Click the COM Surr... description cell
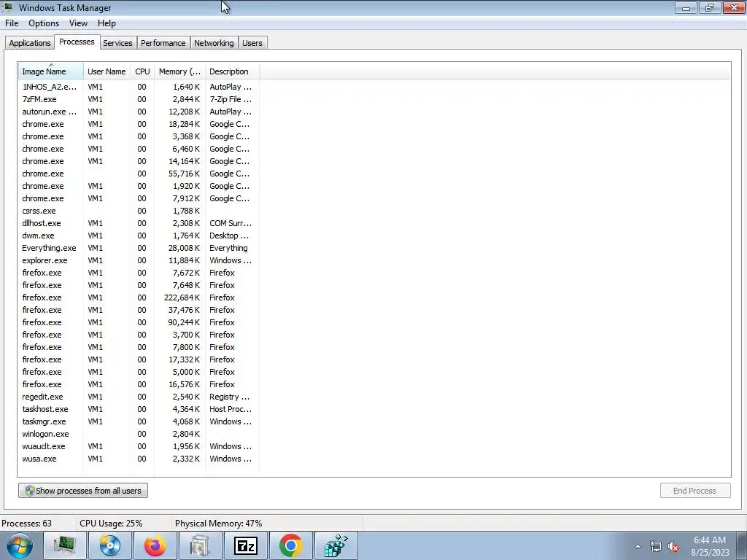Viewport: 747px width, 560px height. tap(231, 223)
